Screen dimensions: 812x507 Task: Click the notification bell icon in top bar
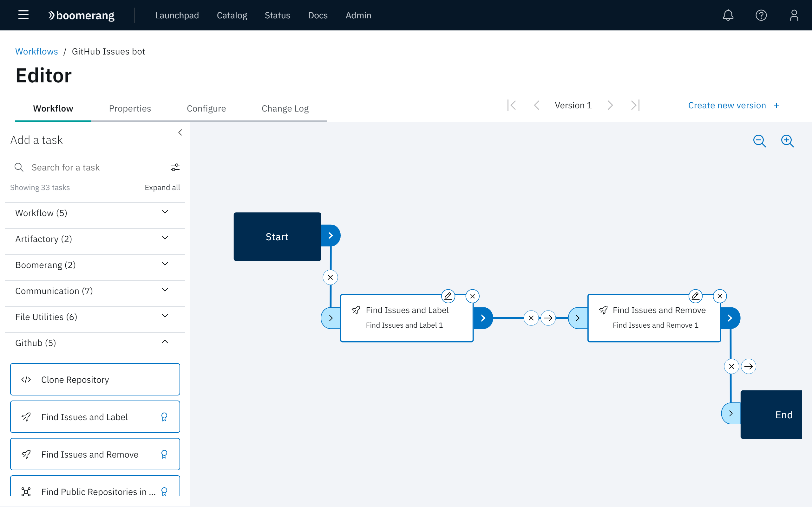click(x=728, y=15)
